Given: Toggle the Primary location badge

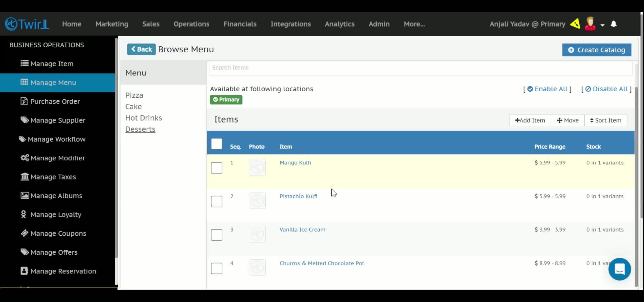Looking at the screenshot, I should (226, 100).
